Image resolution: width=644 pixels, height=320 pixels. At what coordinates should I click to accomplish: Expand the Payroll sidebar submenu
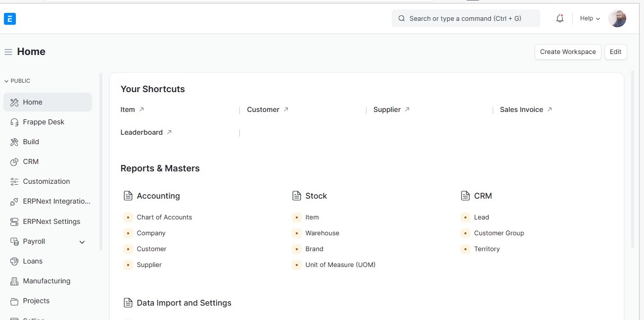(x=82, y=242)
